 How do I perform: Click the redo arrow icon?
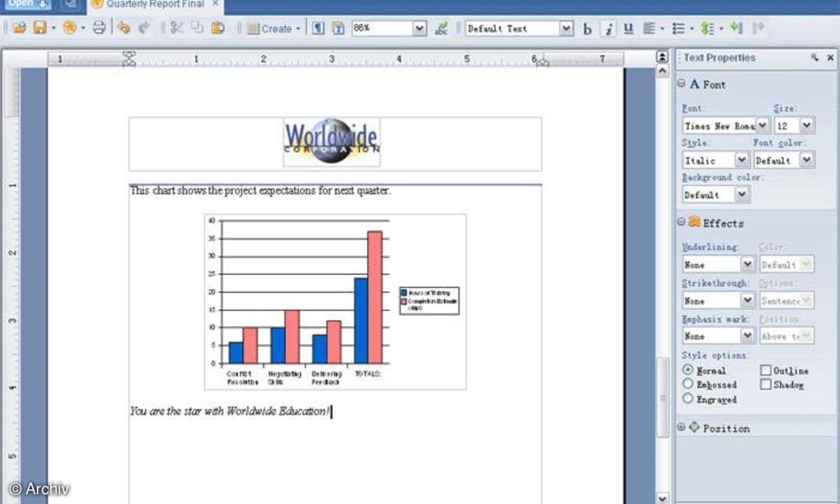click(x=145, y=28)
